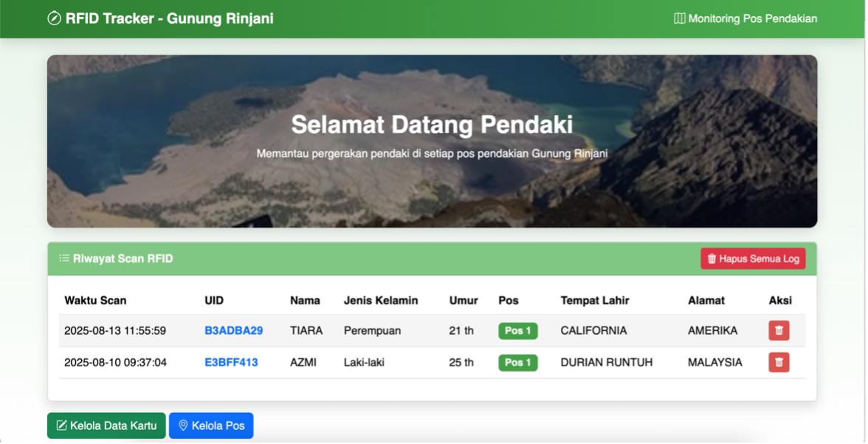Click the trash icon inside Hapus Semua Log
The height and width of the screenshot is (444, 868).
click(711, 259)
